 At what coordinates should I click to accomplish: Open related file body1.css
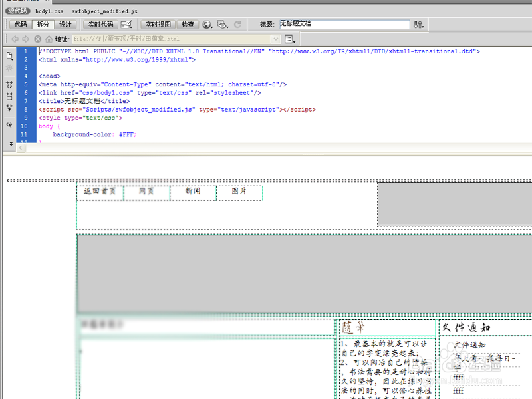49,11
